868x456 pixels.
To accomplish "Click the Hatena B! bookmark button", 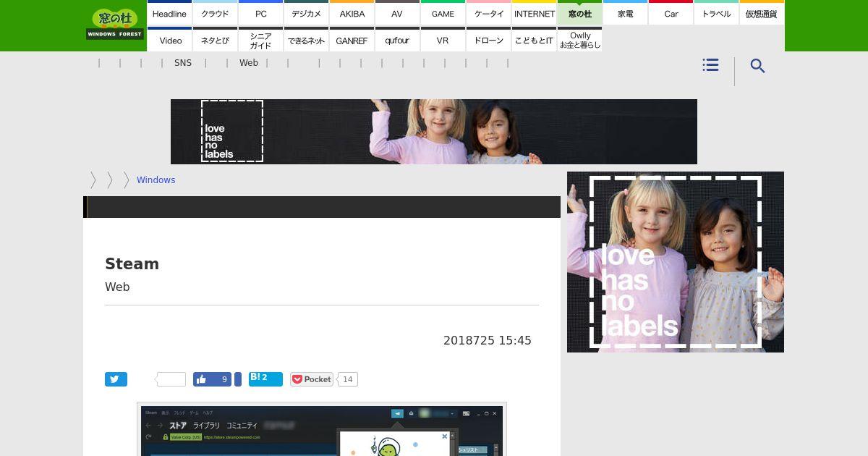I will coord(265,379).
